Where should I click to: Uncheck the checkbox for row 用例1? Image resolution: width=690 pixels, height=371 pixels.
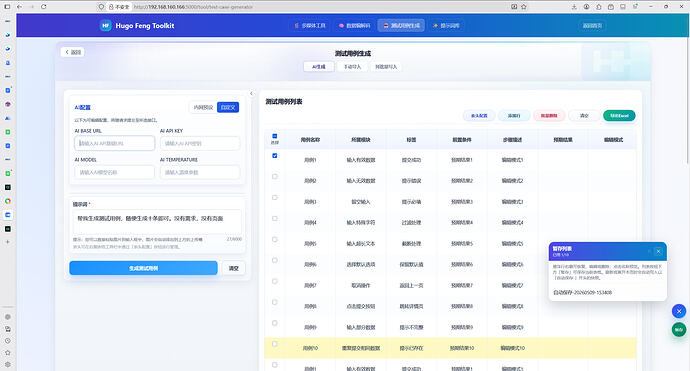click(275, 156)
